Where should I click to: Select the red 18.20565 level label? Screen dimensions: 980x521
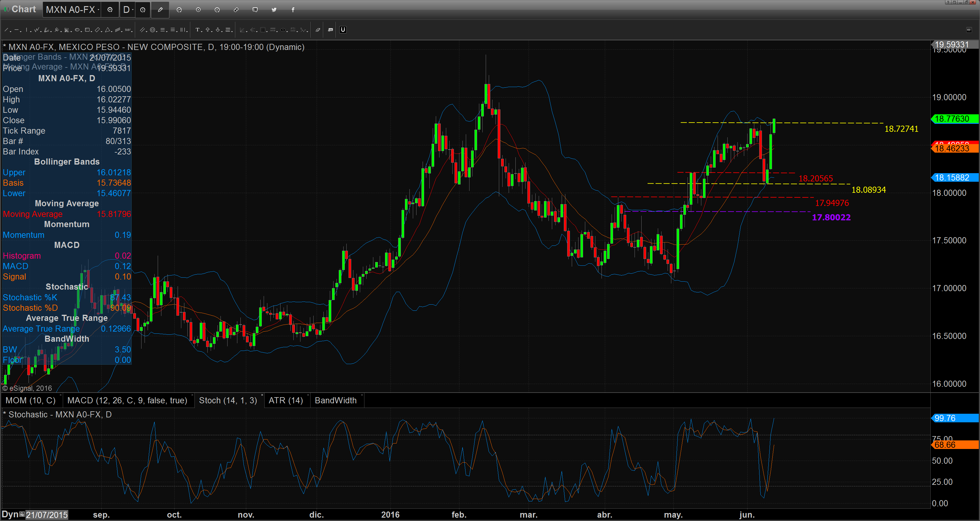(x=816, y=178)
